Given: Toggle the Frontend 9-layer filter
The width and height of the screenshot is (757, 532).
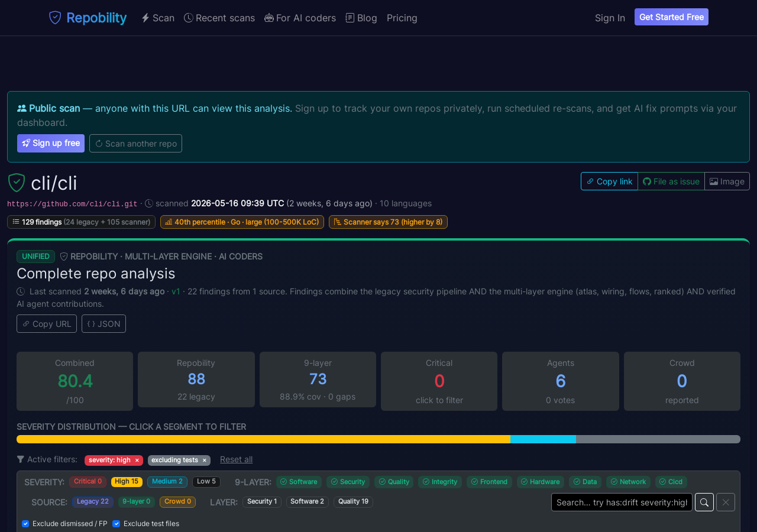Looking at the screenshot, I should click(489, 482).
